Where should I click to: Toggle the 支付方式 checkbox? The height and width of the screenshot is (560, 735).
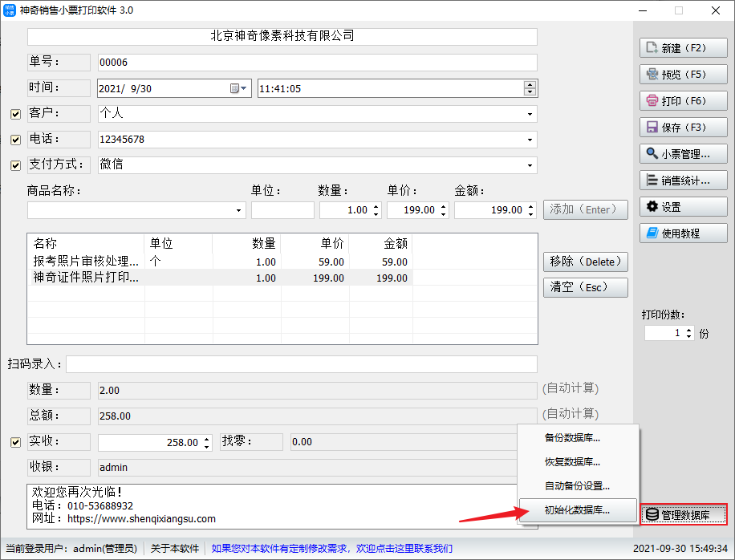(15, 165)
